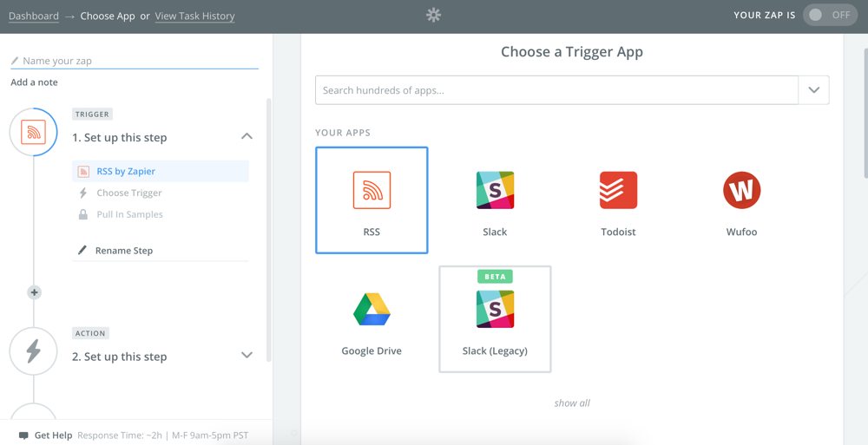This screenshot has height=445, width=868.
Task: Select the Slack (Legacy) beta app icon
Action: coord(495,309)
